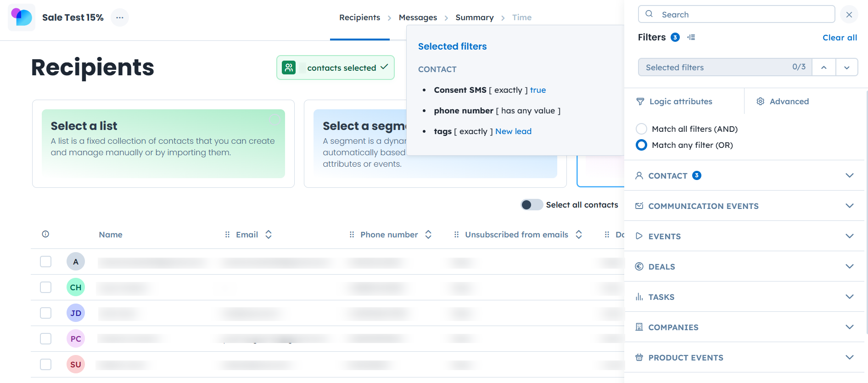Click the Tasks bar chart icon
Image resolution: width=868 pixels, height=383 pixels.
[x=639, y=297]
